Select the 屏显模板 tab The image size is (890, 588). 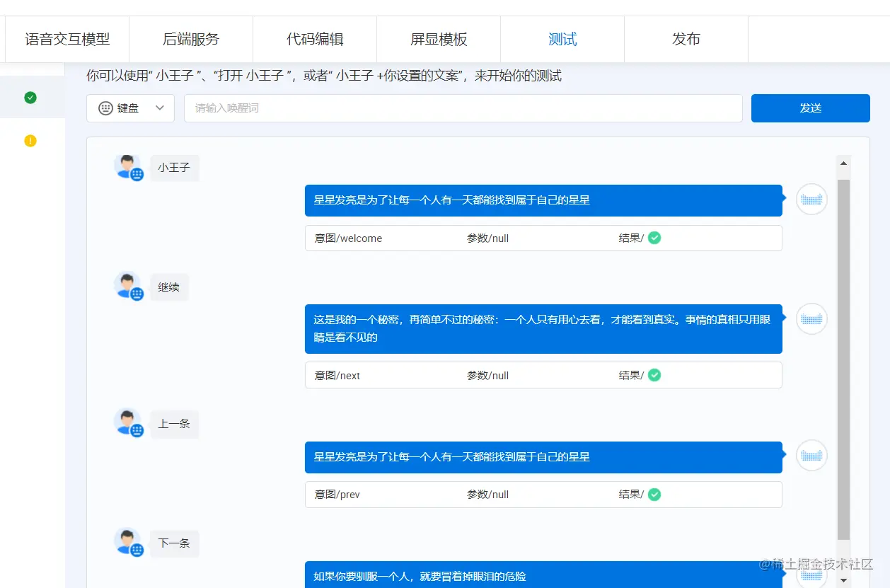[x=439, y=39]
